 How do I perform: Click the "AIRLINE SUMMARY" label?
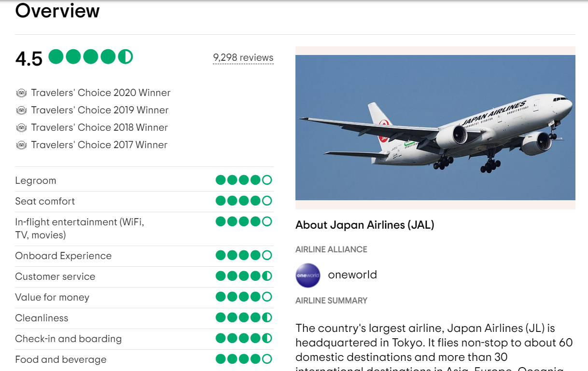click(331, 301)
